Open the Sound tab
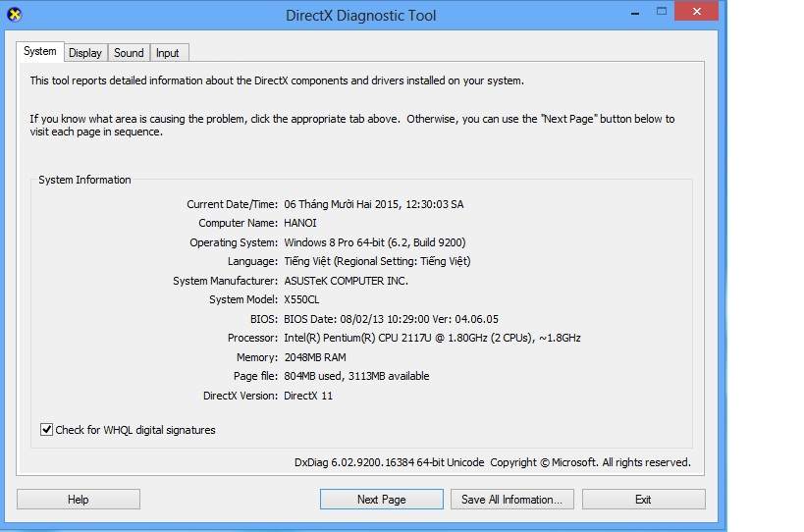This screenshot has width=804, height=532. tap(129, 53)
